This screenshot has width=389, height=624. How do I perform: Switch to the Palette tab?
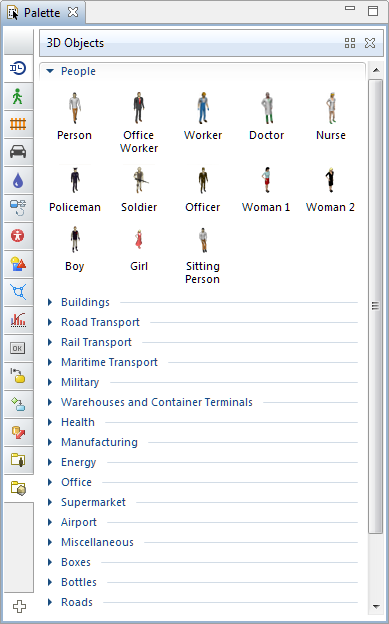pos(42,12)
